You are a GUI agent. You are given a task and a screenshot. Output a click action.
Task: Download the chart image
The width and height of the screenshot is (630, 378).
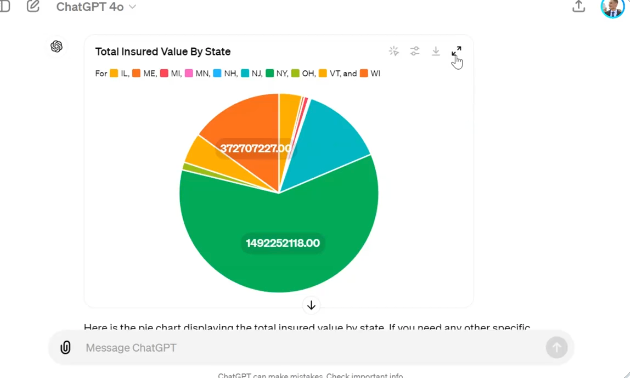[436, 51]
